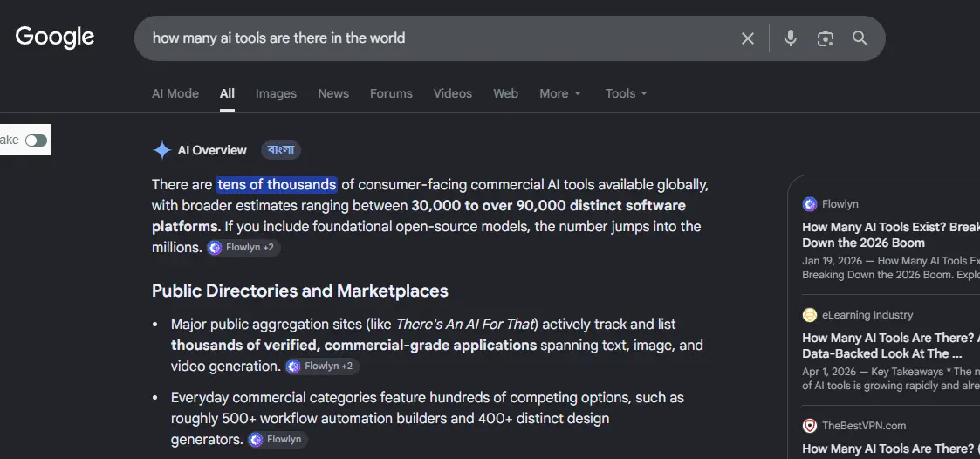Open Google Lens image search
This screenshot has height=459, width=980.
click(x=826, y=38)
